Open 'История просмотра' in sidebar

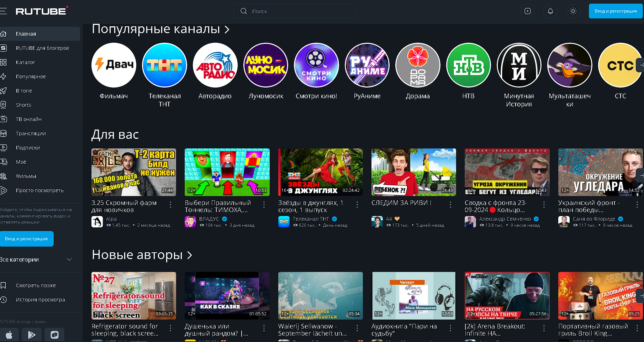click(39, 300)
